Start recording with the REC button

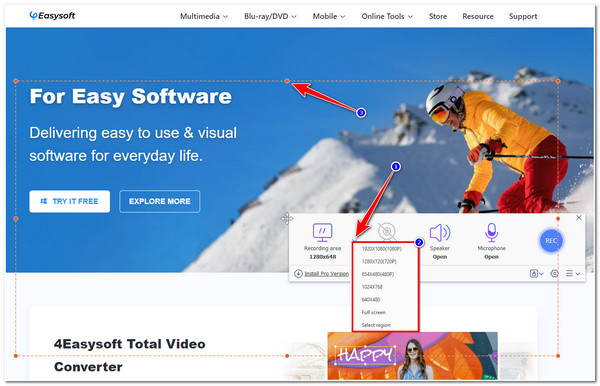[x=551, y=241]
